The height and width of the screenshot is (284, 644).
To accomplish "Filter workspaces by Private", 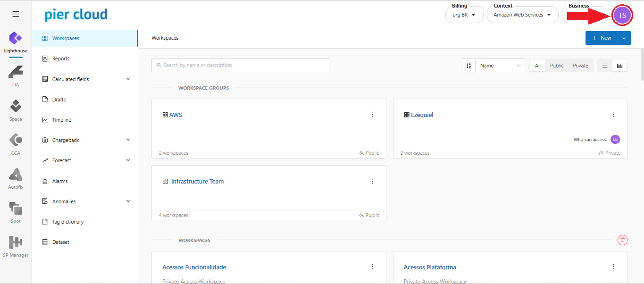I will (x=580, y=66).
